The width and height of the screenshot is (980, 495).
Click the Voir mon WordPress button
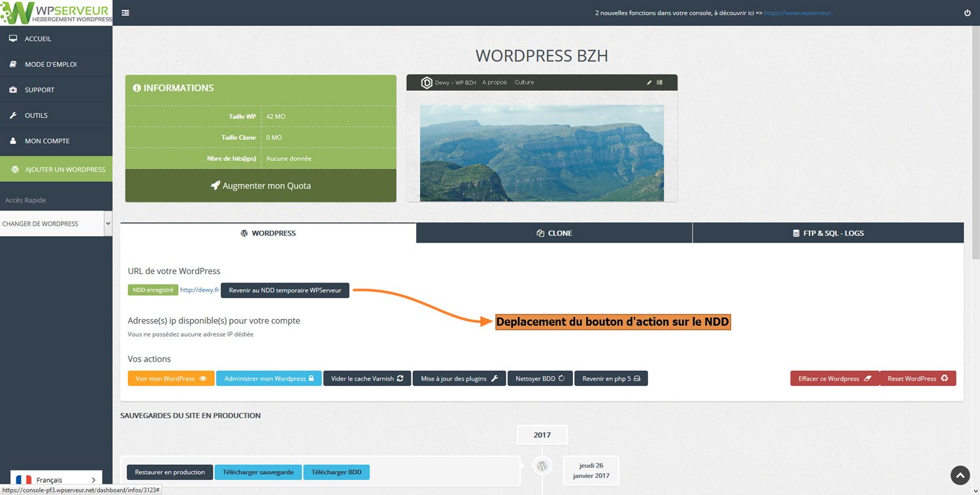pos(171,379)
